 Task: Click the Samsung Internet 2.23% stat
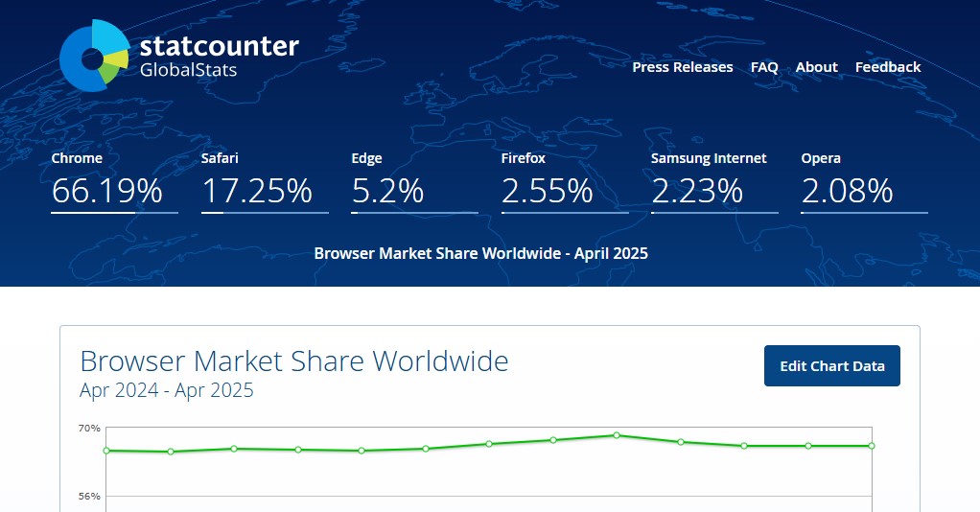(x=697, y=191)
